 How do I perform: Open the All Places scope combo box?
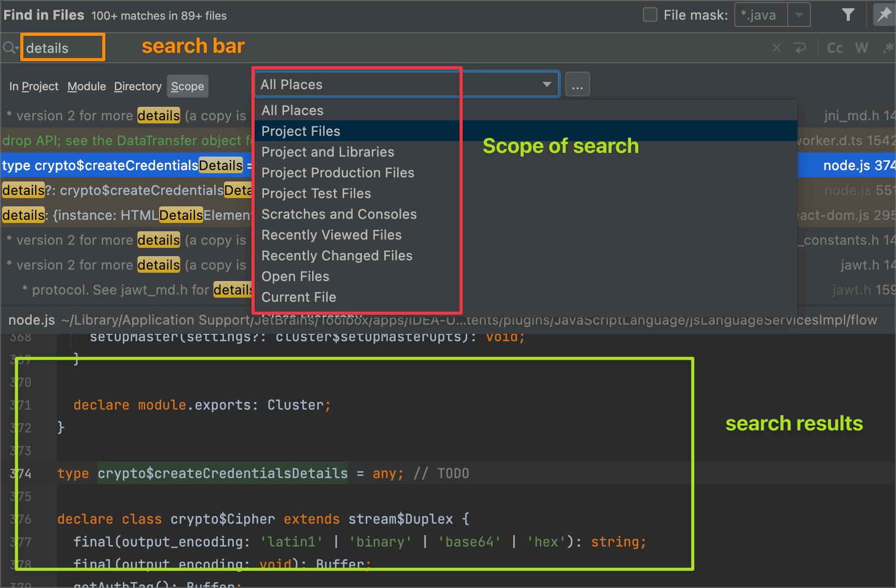click(x=546, y=83)
